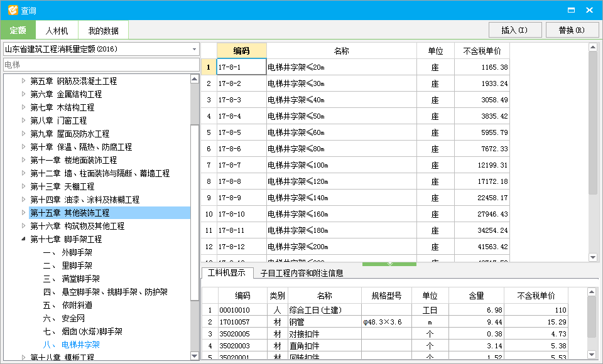The height and width of the screenshot is (364, 603).
Task: Select row 17-8-1 电梯井字架≤20m
Action: pos(356,67)
